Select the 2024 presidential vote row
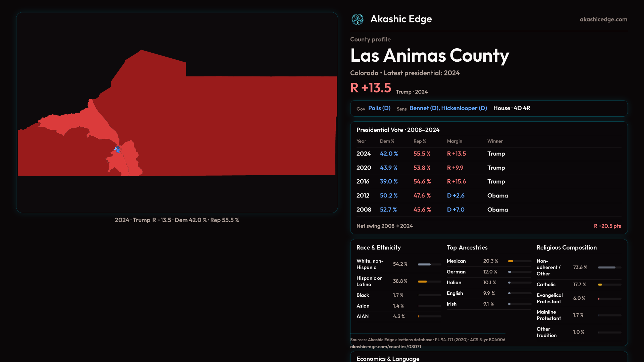This screenshot has height=362, width=644. coord(488,154)
